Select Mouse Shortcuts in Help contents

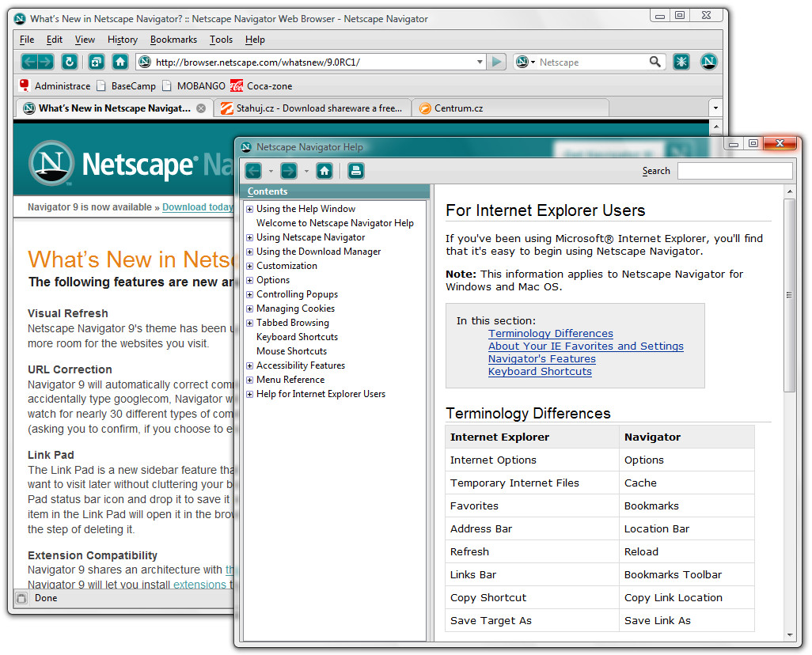[x=291, y=351]
